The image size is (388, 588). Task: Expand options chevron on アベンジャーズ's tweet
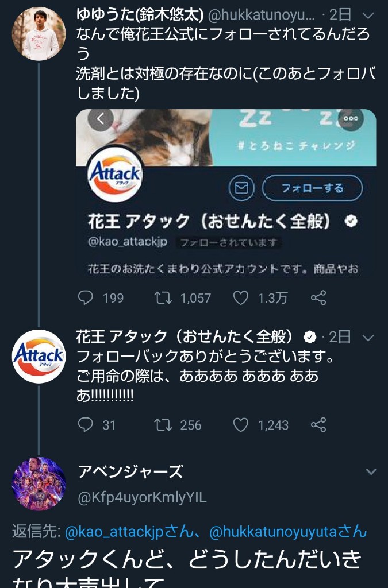point(371,472)
